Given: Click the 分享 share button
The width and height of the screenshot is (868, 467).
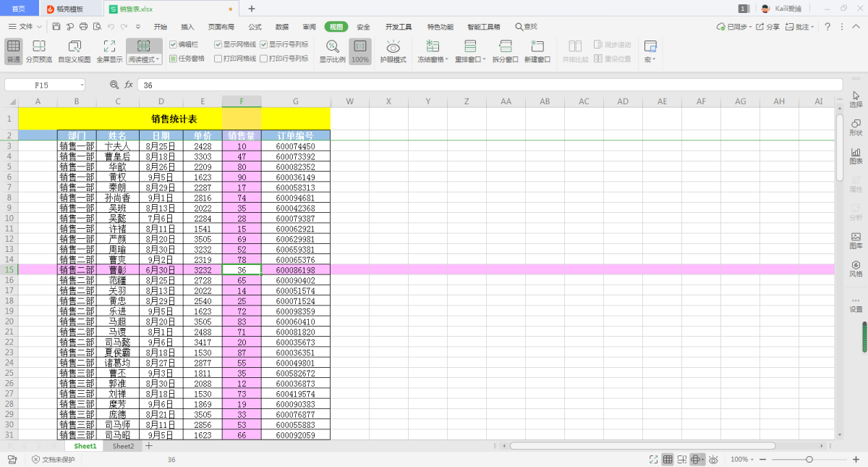Looking at the screenshot, I should coord(769,27).
